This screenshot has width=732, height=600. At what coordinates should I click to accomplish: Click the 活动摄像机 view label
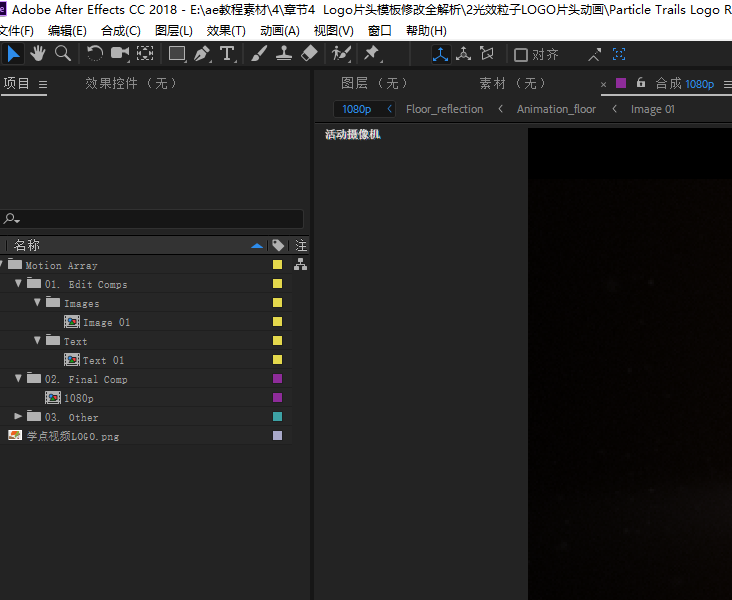pyautogui.click(x=352, y=134)
